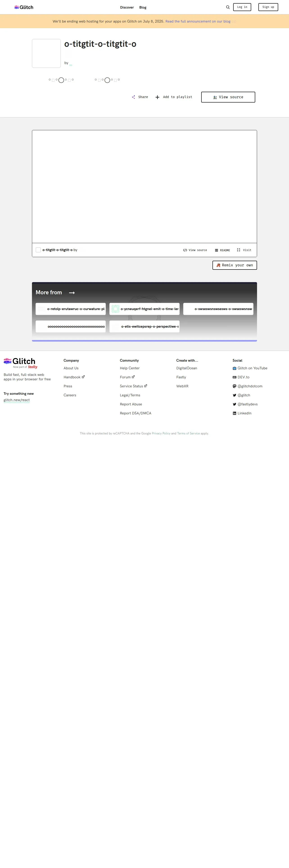Open the Fastly create-with link
The image size is (289, 868).
[x=181, y=377]
